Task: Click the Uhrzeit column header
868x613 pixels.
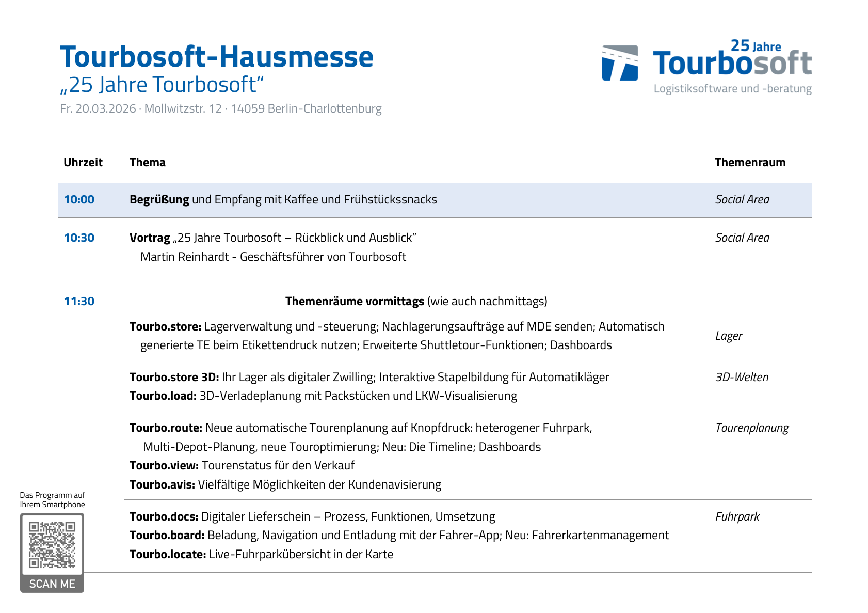Action: pos(83,162)
